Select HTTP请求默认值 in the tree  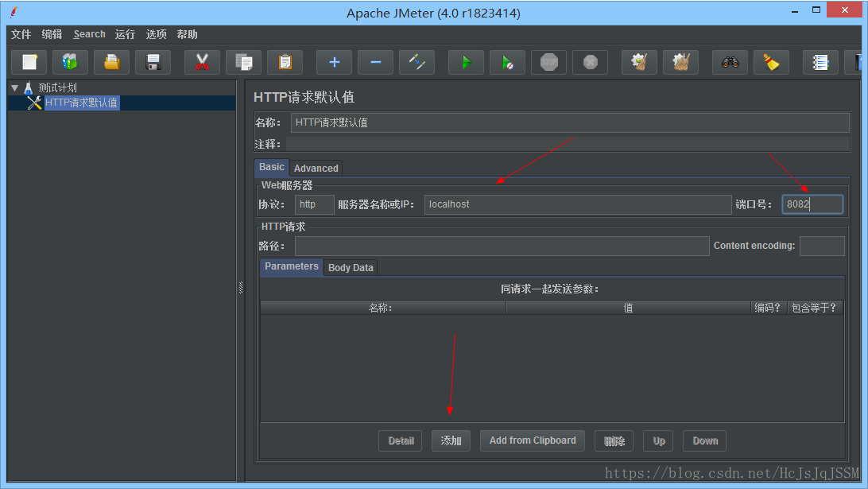tap(81, 103)
